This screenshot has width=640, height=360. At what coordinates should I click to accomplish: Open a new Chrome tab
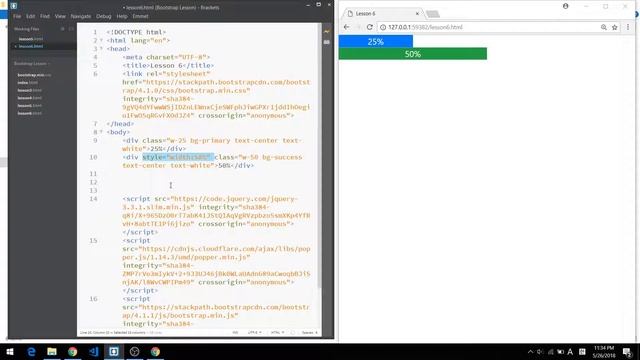[x=433, y=14]
